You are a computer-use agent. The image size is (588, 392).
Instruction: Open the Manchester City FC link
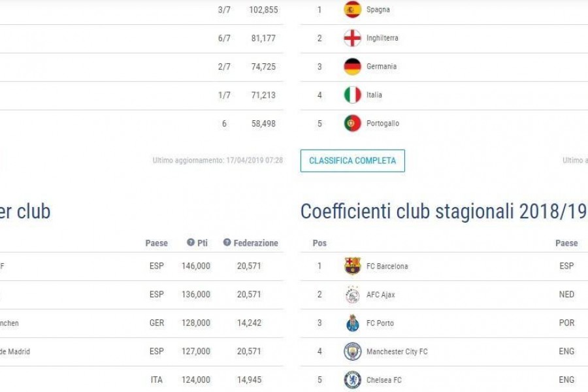coord(397,352)
